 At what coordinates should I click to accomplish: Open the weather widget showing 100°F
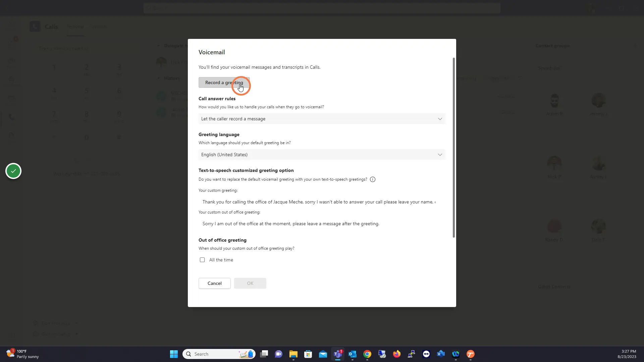click(x=22, y=354)
